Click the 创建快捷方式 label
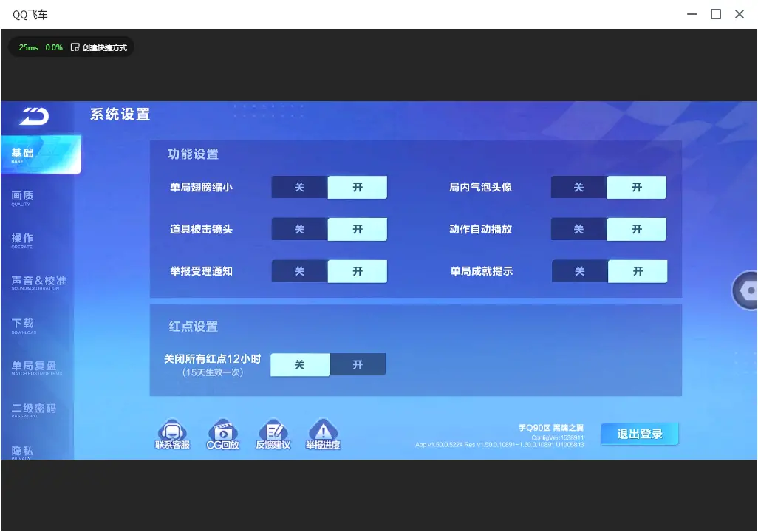The image size is (758, 532). coord(104,47)
